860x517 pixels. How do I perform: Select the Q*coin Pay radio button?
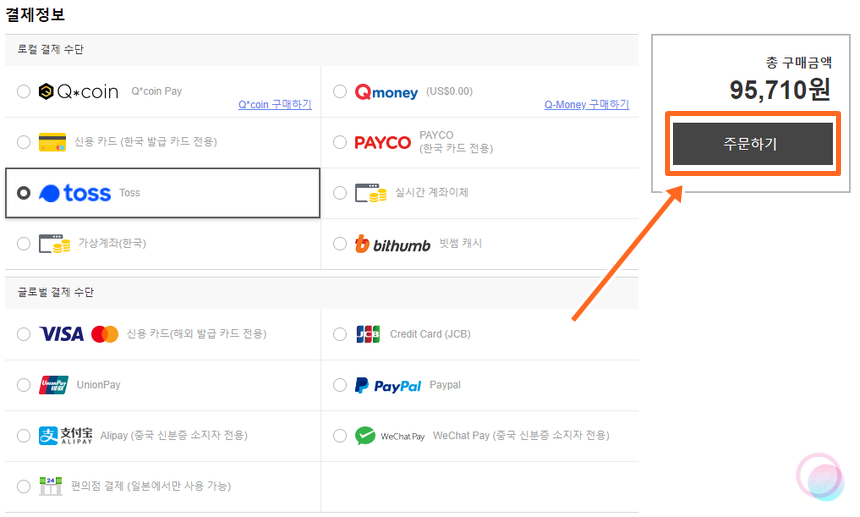(x=24, y=91)
